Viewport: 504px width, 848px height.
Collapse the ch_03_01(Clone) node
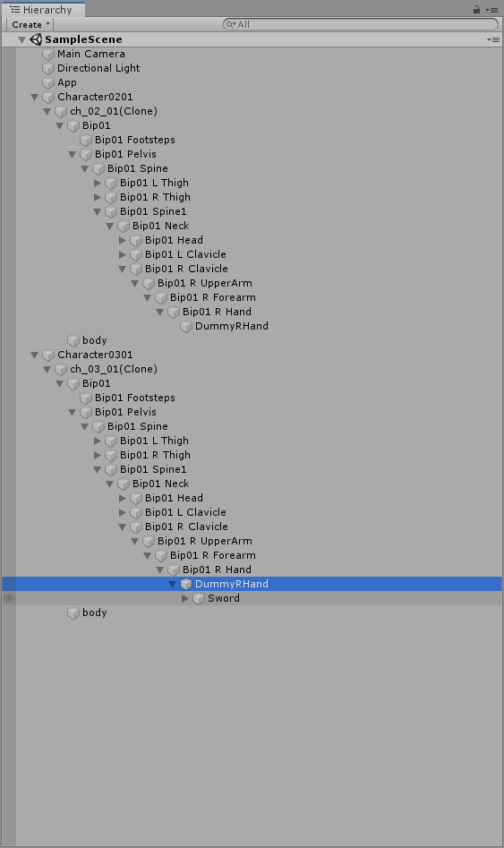click(x=47, y=370)
